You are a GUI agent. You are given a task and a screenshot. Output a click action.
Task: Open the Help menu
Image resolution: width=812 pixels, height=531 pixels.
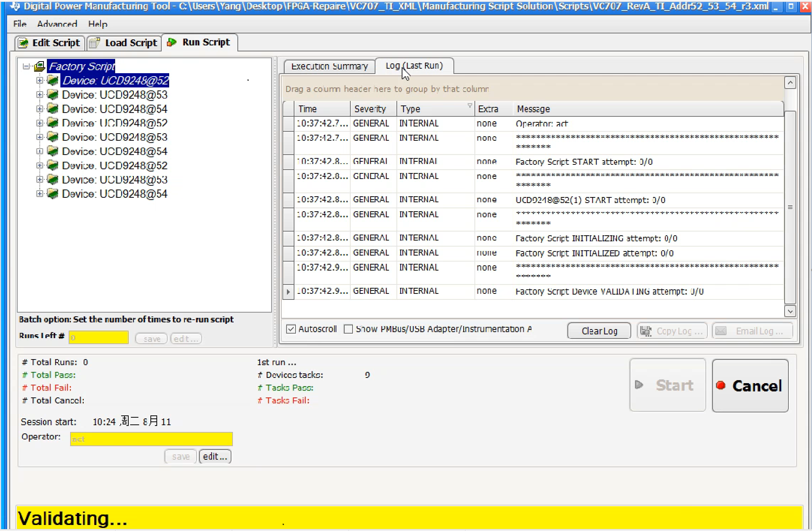point(98,24)
